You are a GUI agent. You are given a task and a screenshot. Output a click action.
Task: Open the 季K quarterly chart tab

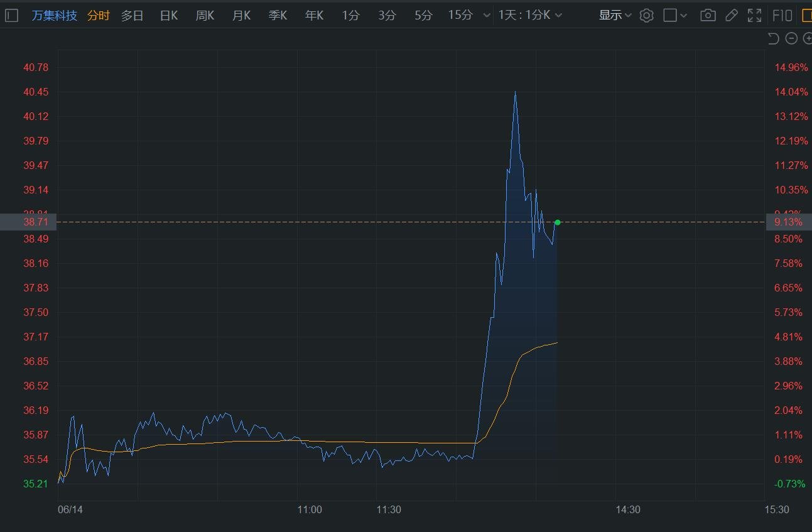pyautogui.click(x=278, y=16)
